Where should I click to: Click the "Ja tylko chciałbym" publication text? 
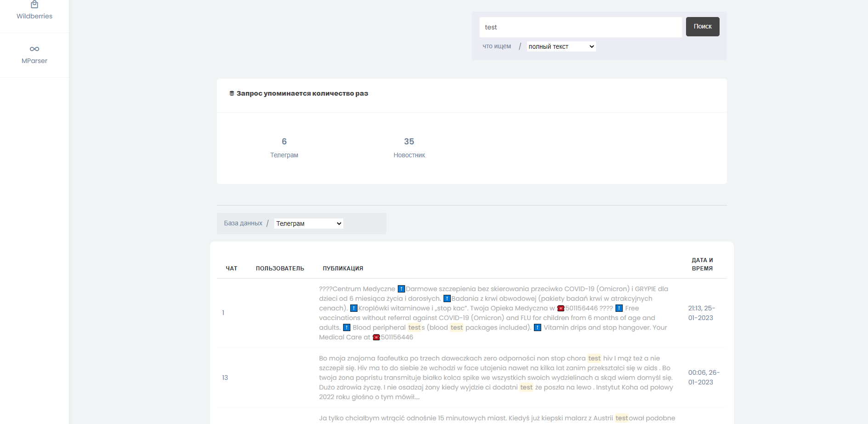pyautogui.click(x=497, y=418)
